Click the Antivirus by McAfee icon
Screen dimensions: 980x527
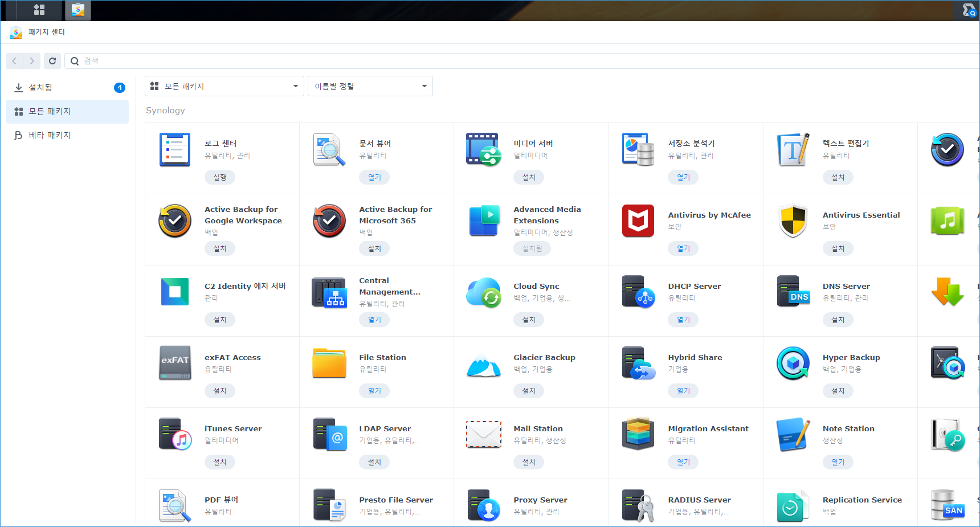pos(638,221)
